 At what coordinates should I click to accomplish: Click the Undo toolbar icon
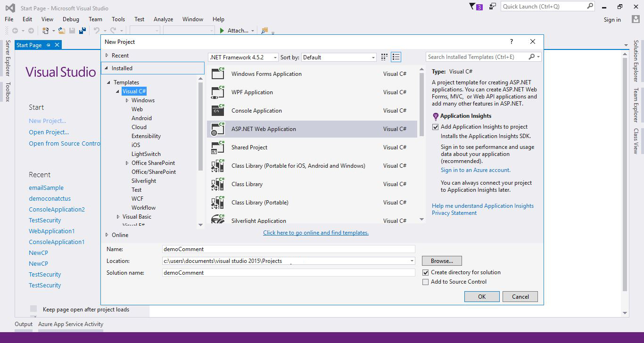(97, 31)
